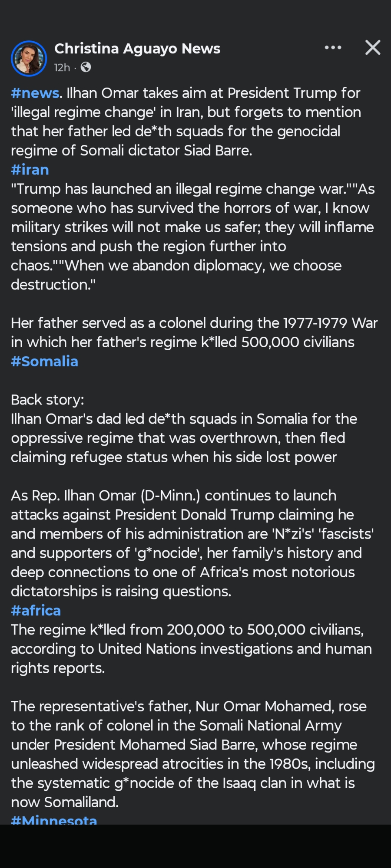
Task: Tap the 'United Nations investigations' paragraph
Action: click(191, 649)
